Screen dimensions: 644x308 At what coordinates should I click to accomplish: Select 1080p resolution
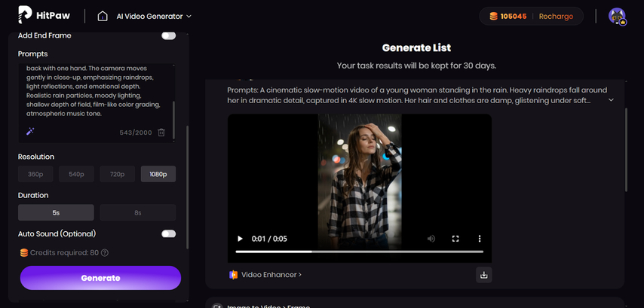tap(158, 174)
